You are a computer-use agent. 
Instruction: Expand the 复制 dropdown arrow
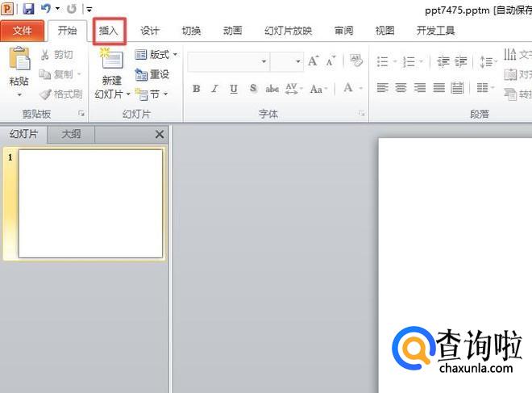pyautogui.click(x=79, y=74)
